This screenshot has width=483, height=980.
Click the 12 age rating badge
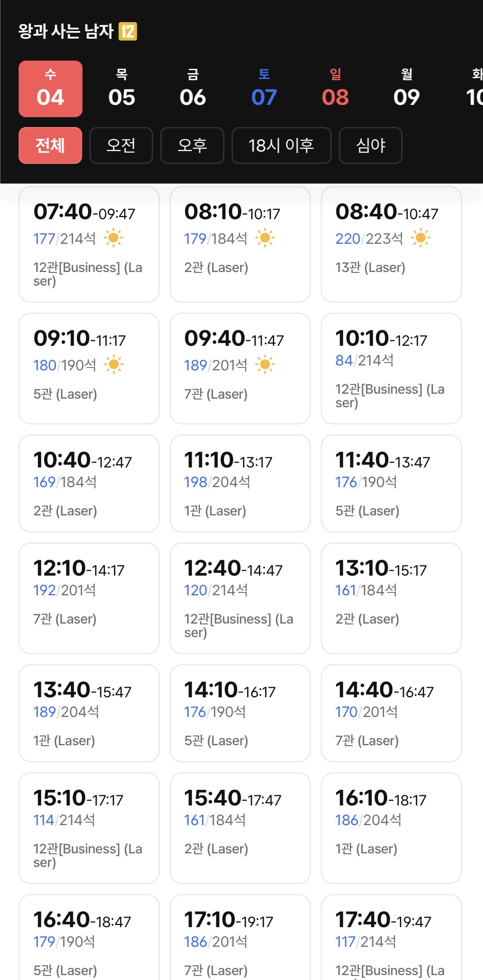pos(127,32)
